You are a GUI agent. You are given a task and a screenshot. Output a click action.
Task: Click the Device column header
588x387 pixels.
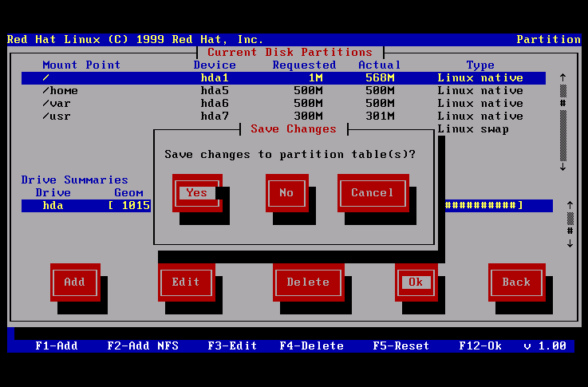coord(215,65)
